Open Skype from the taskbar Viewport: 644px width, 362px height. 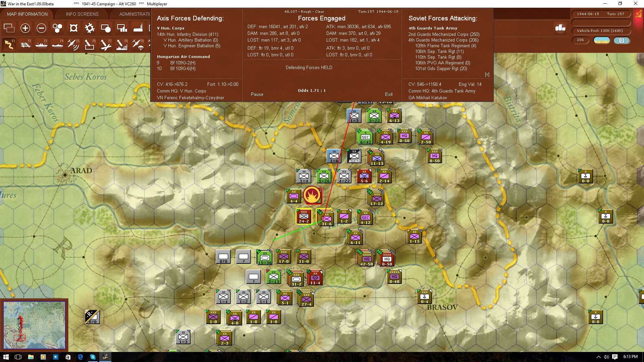point(93,357)
